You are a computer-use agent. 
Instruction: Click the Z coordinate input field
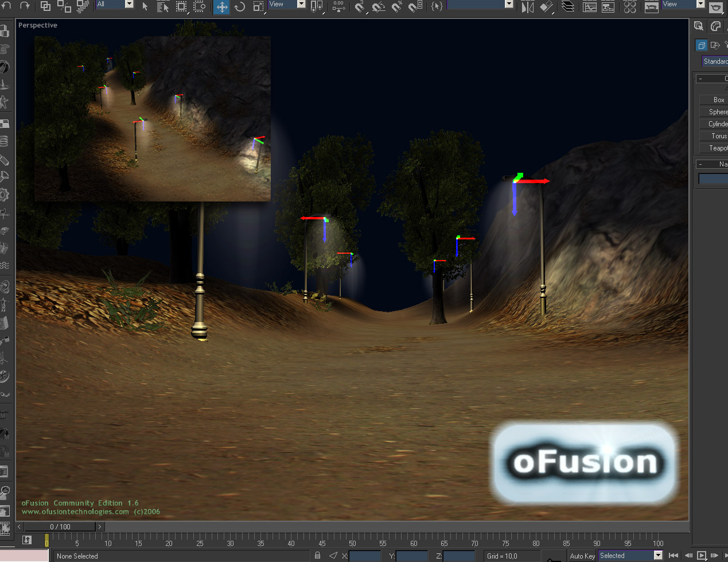click(x=459, y=556)
